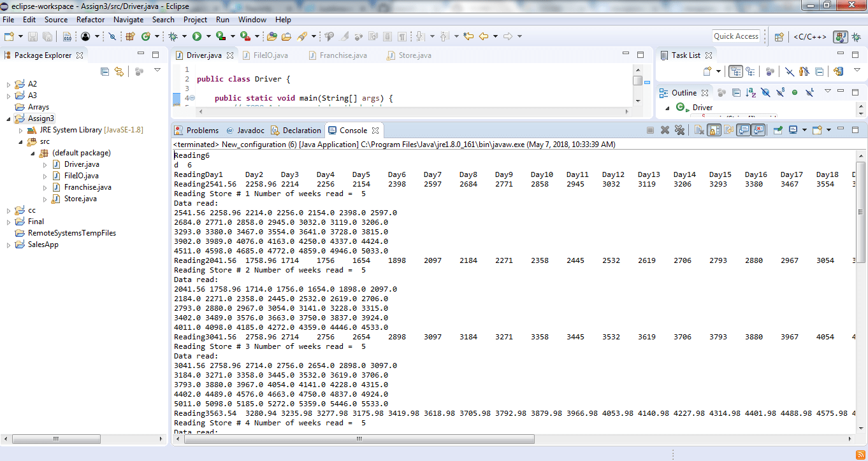Click the Quick Access search field
868x461 pixels.
pyautogui.click(x=736, y=36)
